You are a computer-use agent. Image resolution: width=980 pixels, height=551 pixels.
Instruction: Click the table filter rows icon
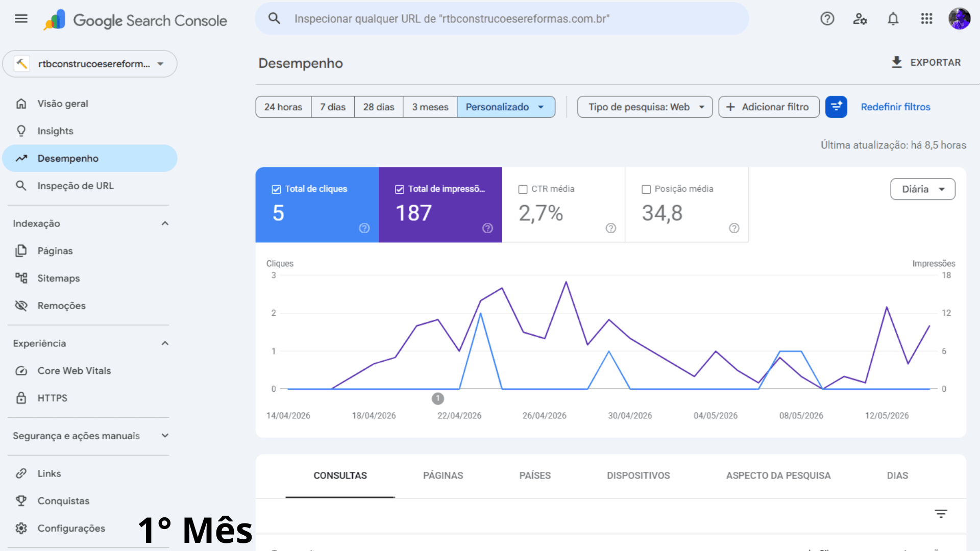[941, 514]
